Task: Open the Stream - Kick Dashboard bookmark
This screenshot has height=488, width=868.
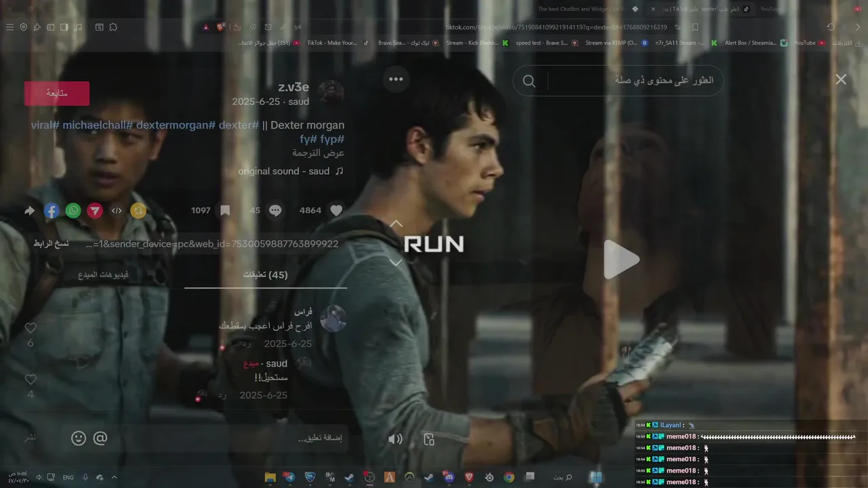Action: (477, 43)
